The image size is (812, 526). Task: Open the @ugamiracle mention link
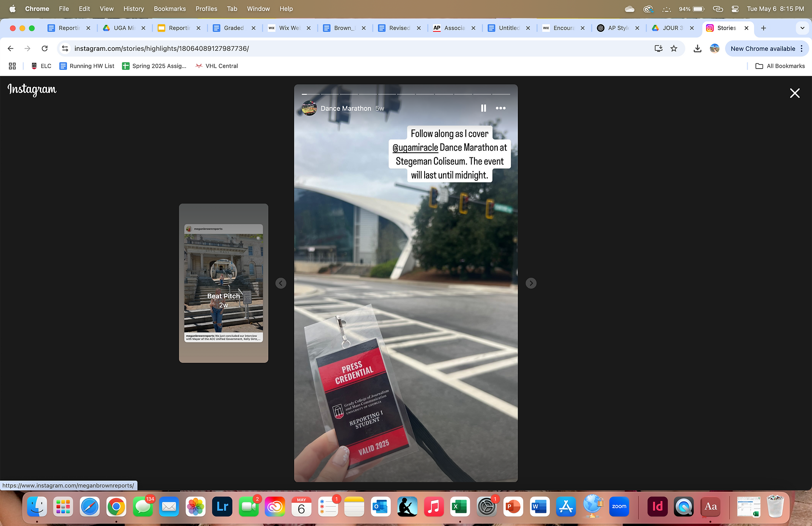coord(415,148)
